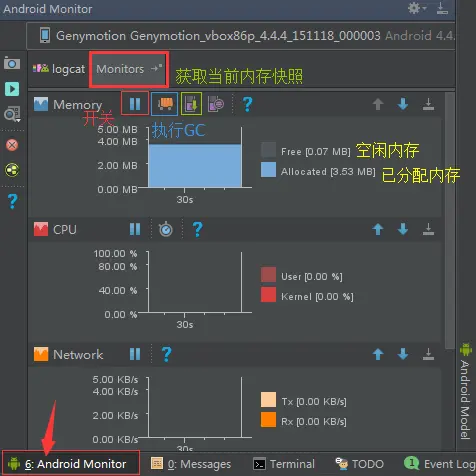Open Network monitor help
Viewport: 476px width, 476px height.
[x=166, y=354]
